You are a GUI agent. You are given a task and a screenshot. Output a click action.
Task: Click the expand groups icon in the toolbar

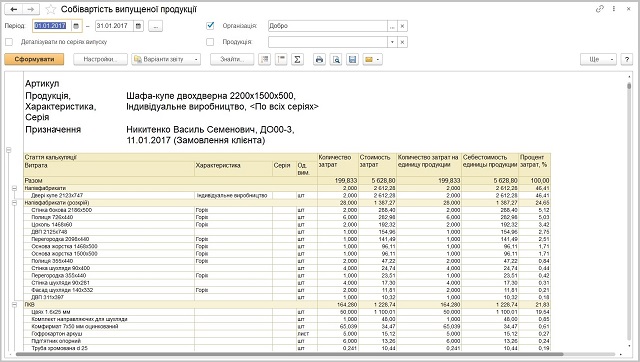pos(281,59)
